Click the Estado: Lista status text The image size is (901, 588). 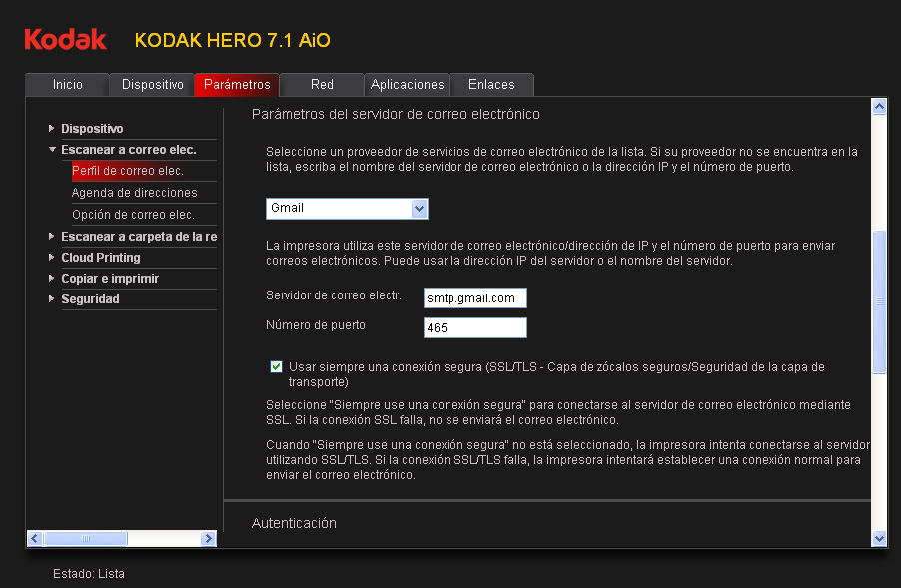89,574
